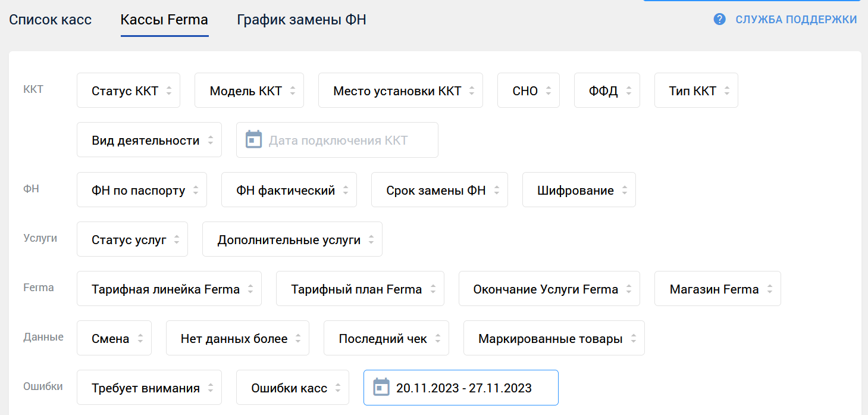Viewport: 868px width, 415px height.
Task: Expand Место установки ККТ filter
Action: coord(400,91)
